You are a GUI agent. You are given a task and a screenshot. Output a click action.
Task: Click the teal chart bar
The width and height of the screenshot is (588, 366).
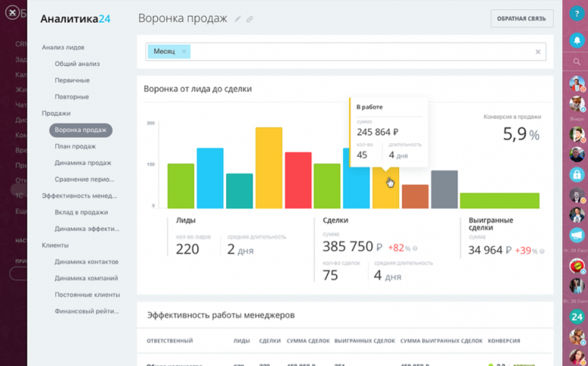click(x=239, y=191)
